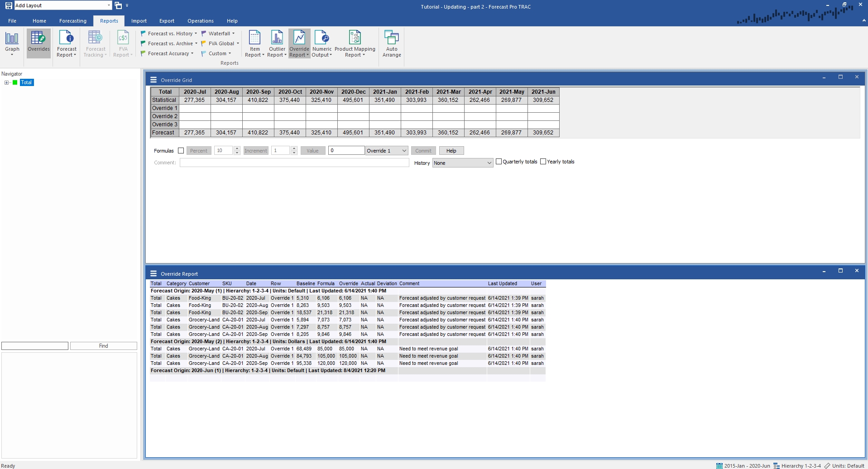Screen dimensions: 868x469
Task: Open the Custom report
Action: tap(216, 53)
